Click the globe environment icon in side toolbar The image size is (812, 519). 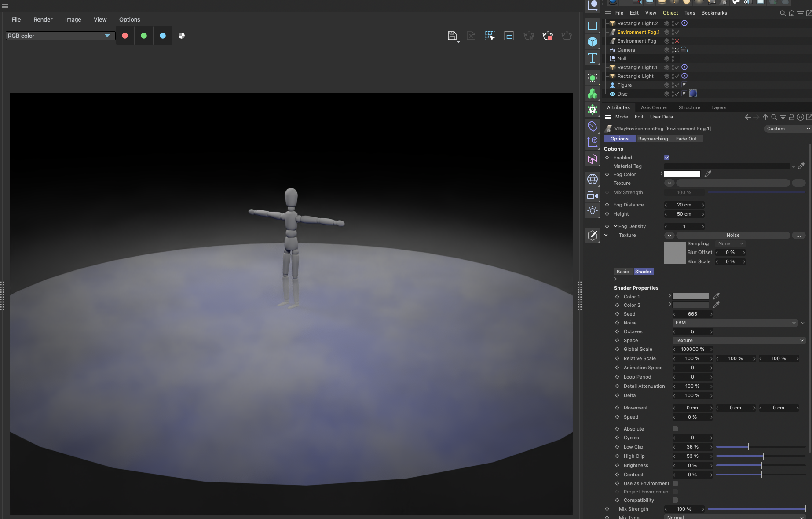tap(593, 179)
